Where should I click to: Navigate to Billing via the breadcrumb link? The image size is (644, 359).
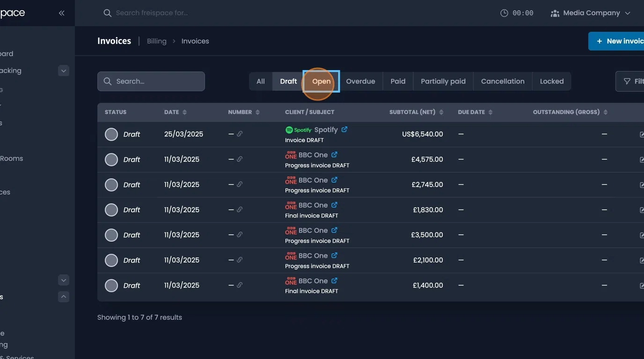(156, 41)
